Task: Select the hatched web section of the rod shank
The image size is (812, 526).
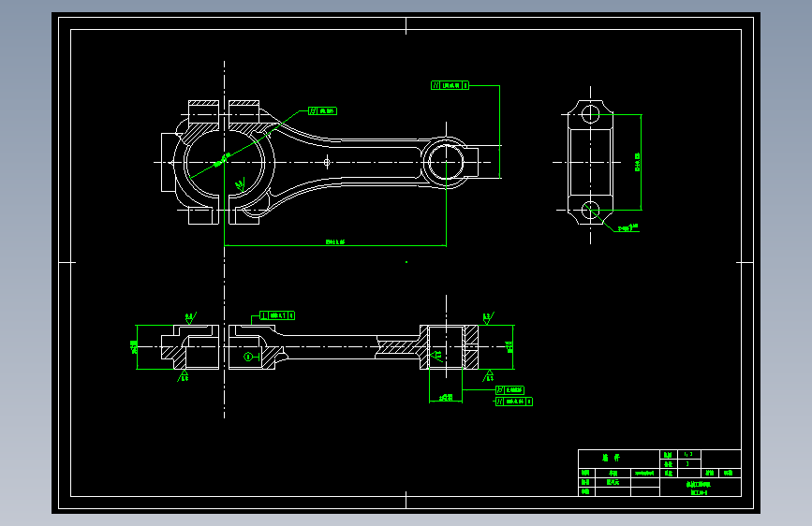Action: [x=398, y=347]
